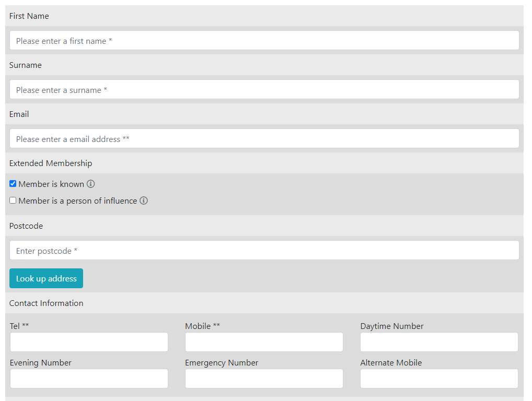The width and height of the screenshot is (532, 401).
Task: Click the Alternate Mobile input field
Action: 439,379
